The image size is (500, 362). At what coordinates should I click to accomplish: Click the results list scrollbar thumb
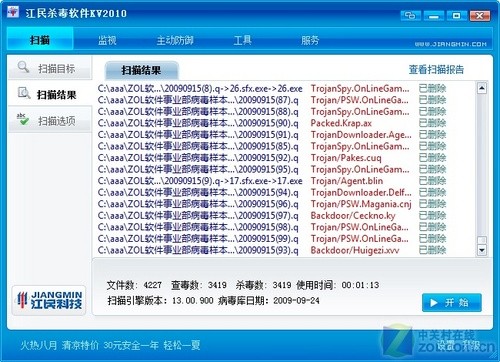click(x=482, y=240)
